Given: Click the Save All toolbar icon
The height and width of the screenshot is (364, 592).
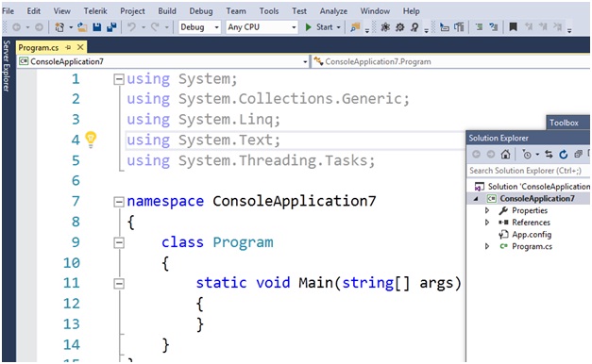Looking at the screenshot, I should 111,27.
